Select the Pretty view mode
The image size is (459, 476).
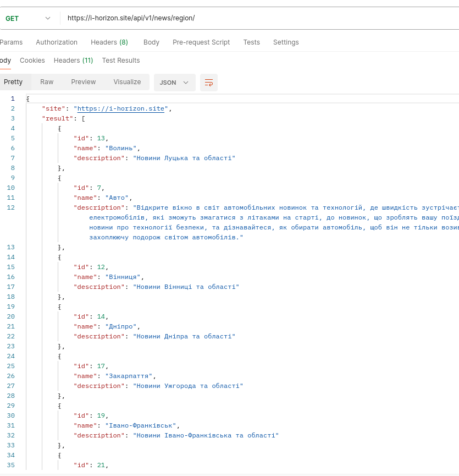click(x=13, y=82)
